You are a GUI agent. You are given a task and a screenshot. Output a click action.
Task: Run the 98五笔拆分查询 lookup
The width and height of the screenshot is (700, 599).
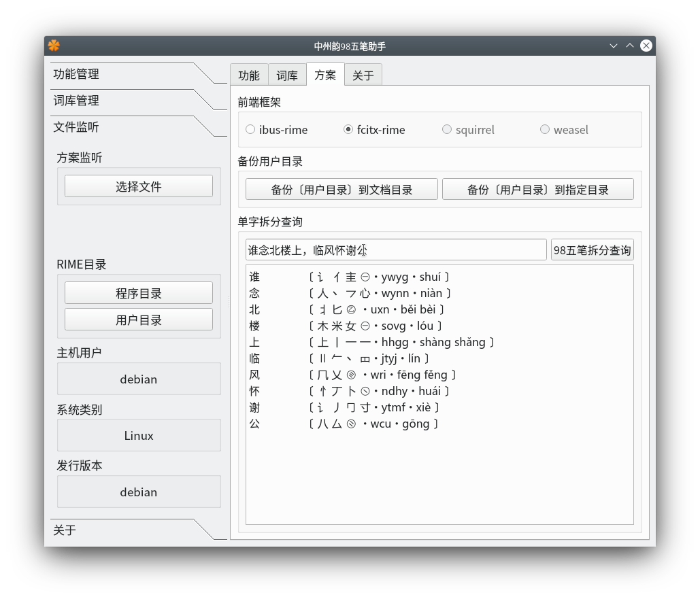(x=592, y=249)
